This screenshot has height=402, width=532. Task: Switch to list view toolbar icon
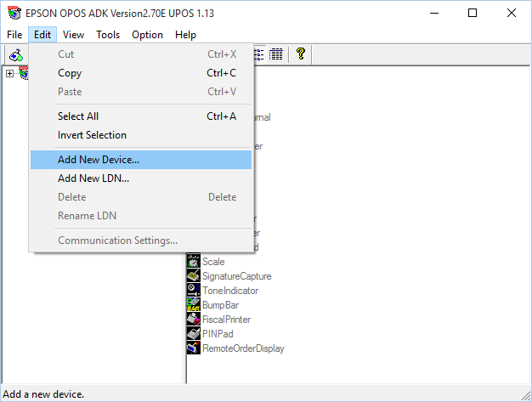coord(260,54)
